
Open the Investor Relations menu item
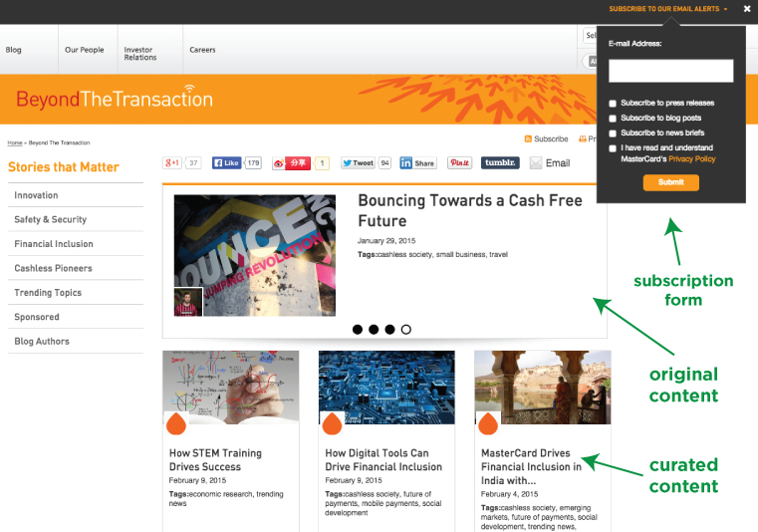(140, 53)
